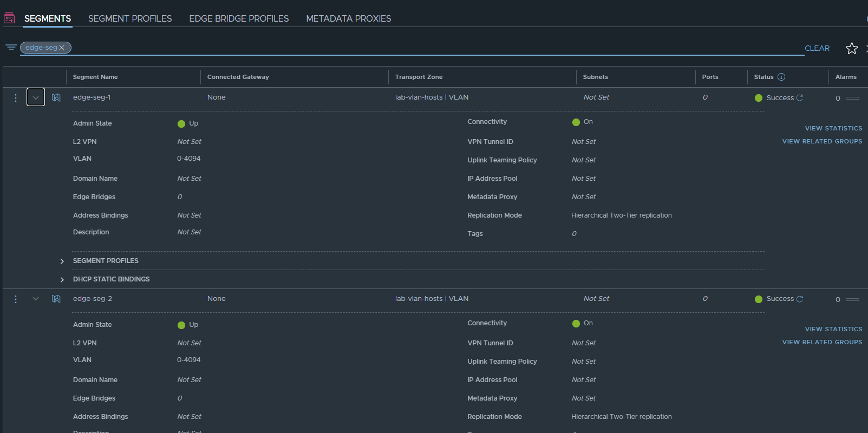Switch to the Segment Profiles tab

click(x=130, y=18)
